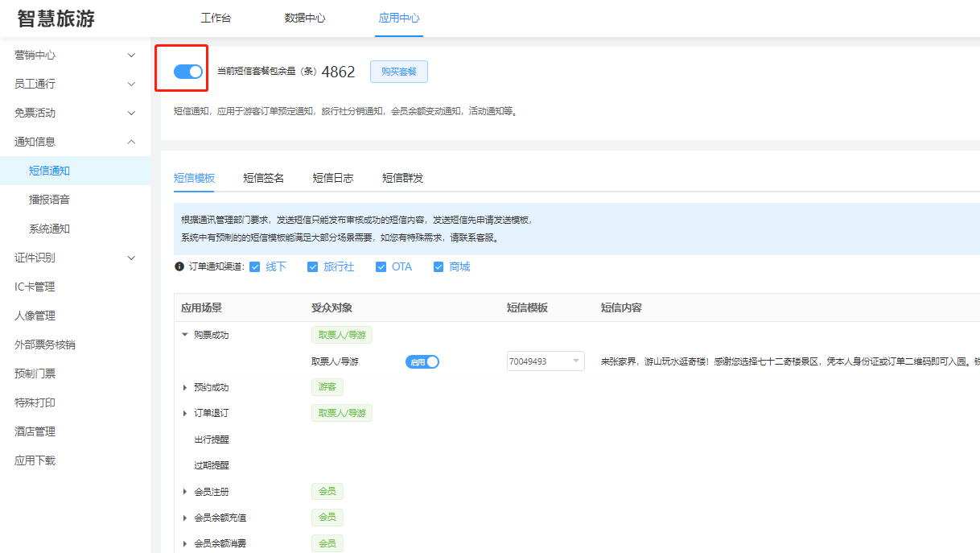
Task: Open 播报语音 in the sidebar
Action: [x=49, y=200]
